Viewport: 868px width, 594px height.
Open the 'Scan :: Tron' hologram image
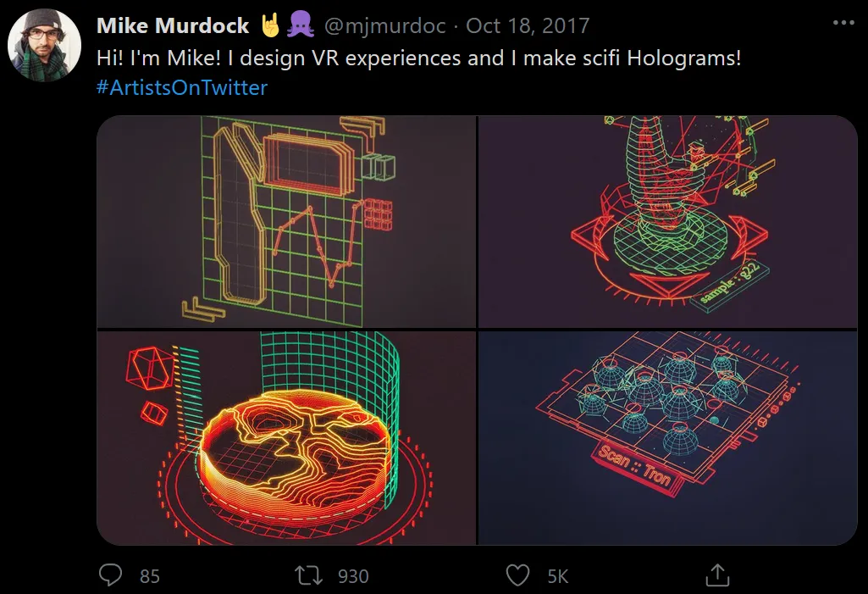(x=667, y=438)
